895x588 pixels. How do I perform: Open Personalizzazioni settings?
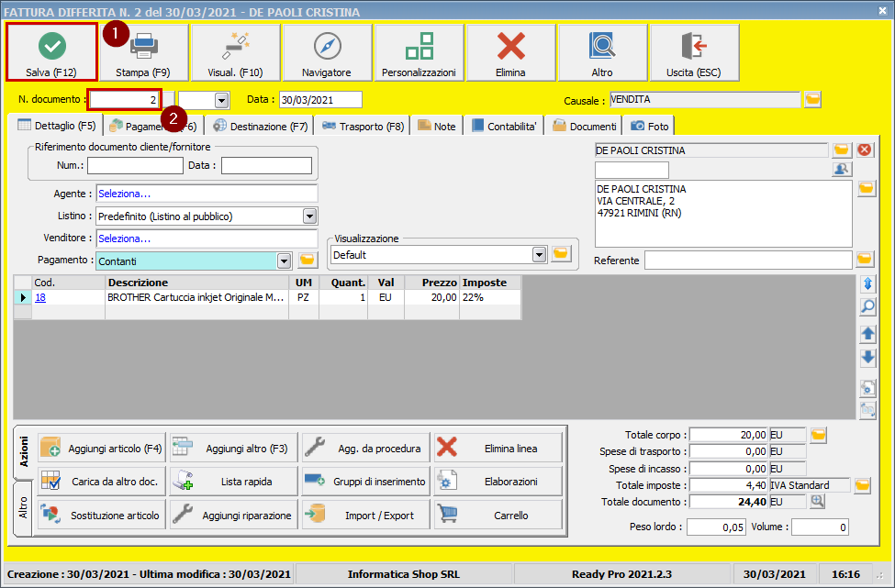tap(419, 52)
